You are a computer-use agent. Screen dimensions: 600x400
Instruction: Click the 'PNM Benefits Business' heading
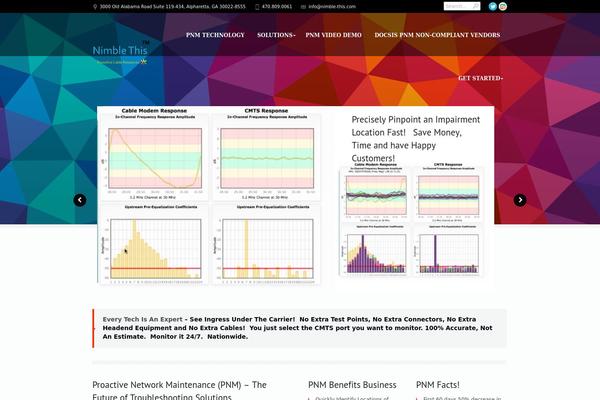(352, 385)
